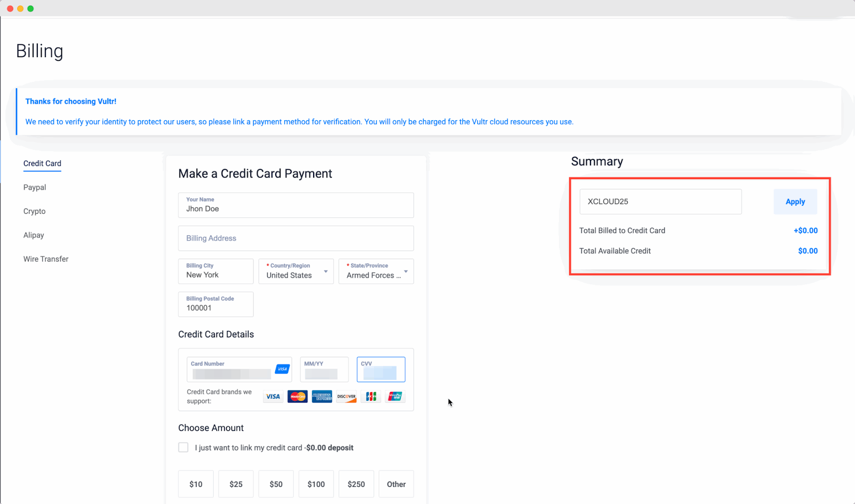The height and width of the screenshot is (504, 855).
Task: Open the Crypto payment method
Action: tap(34, 211)
